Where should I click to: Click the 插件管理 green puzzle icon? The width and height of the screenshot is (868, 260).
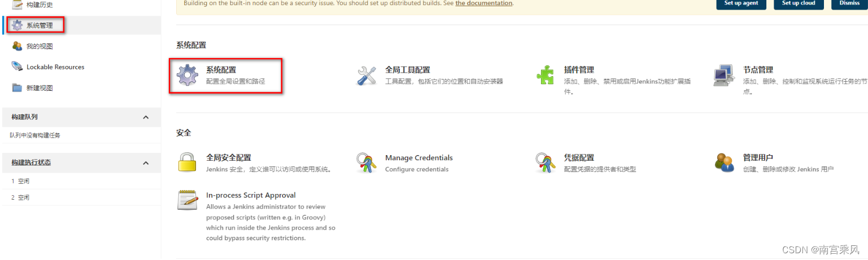tap(545, 76)
